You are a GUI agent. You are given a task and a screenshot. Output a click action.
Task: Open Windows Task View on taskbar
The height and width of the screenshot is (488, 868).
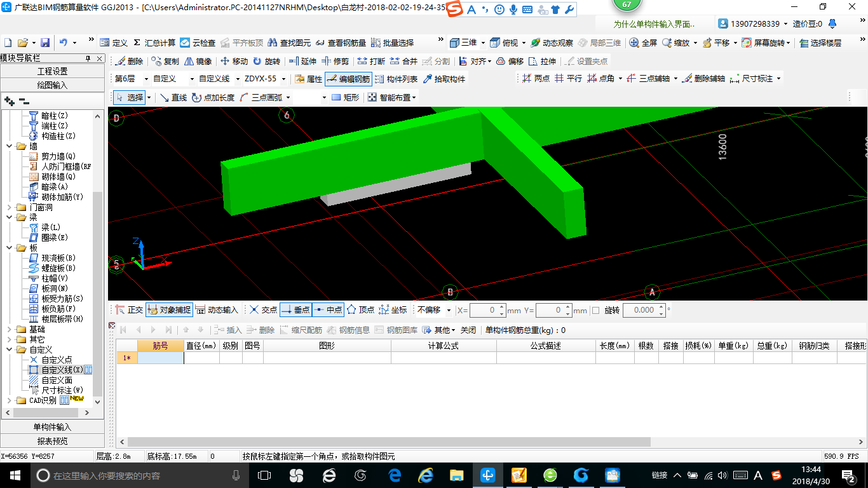click(264, 475)
